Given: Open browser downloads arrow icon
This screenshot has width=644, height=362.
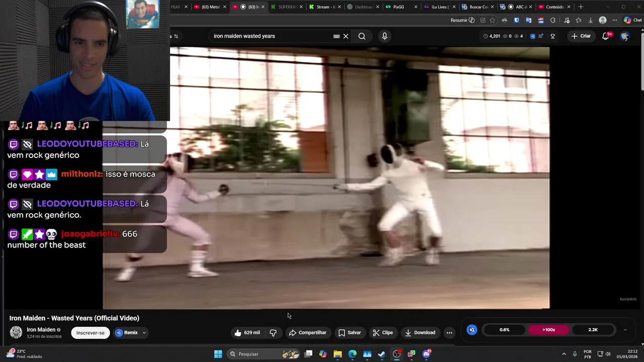Looking at the screenshot, I should tap(591, 20).
